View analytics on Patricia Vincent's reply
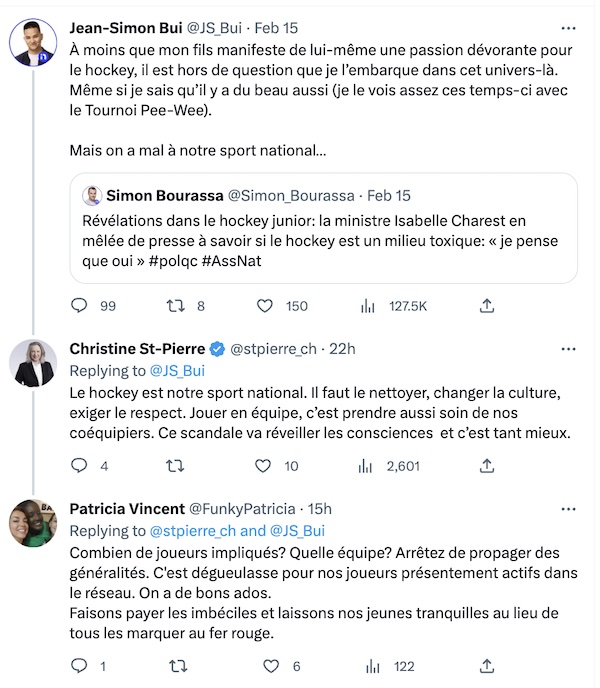 pyautogui.click(x=373, y=666)
